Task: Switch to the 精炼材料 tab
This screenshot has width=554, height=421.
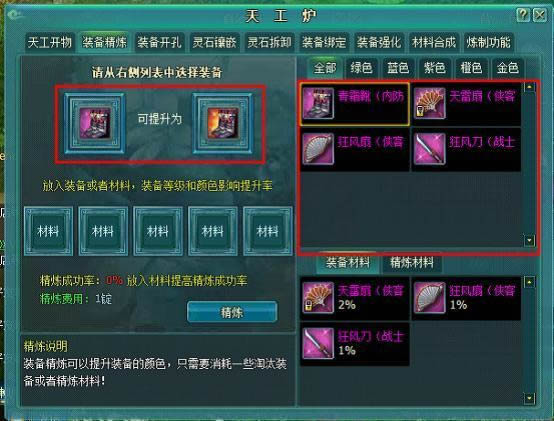Action: tap(412, 262)
